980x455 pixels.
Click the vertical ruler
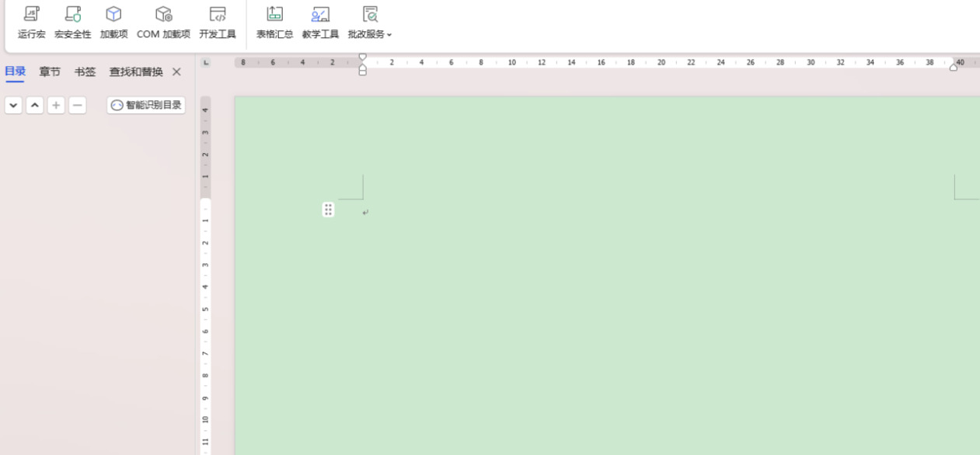(205, 276)
